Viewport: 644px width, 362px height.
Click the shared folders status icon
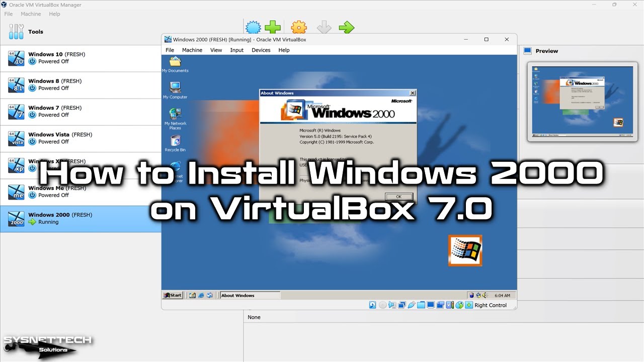[421, 305]
